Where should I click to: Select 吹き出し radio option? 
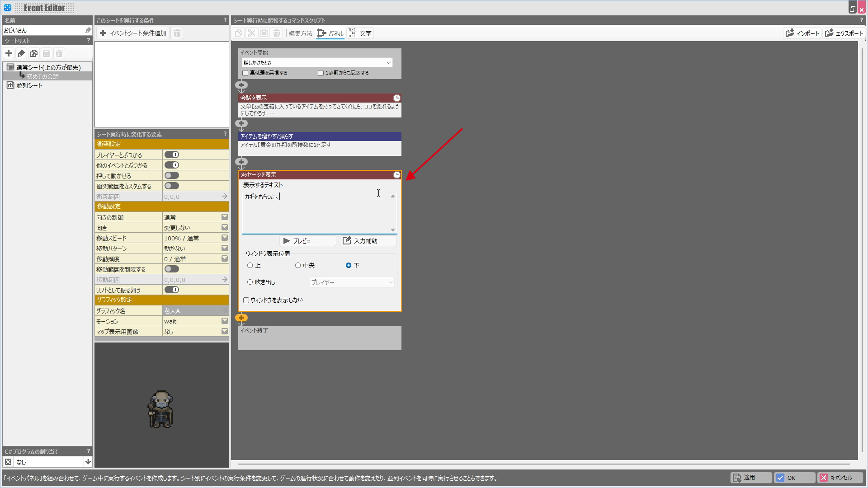250,282
